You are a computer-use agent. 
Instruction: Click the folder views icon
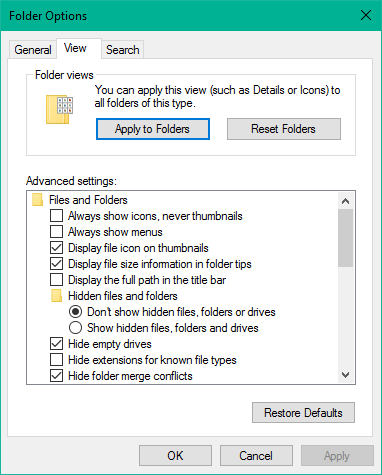pyautogui.click(x=60, y=110)
